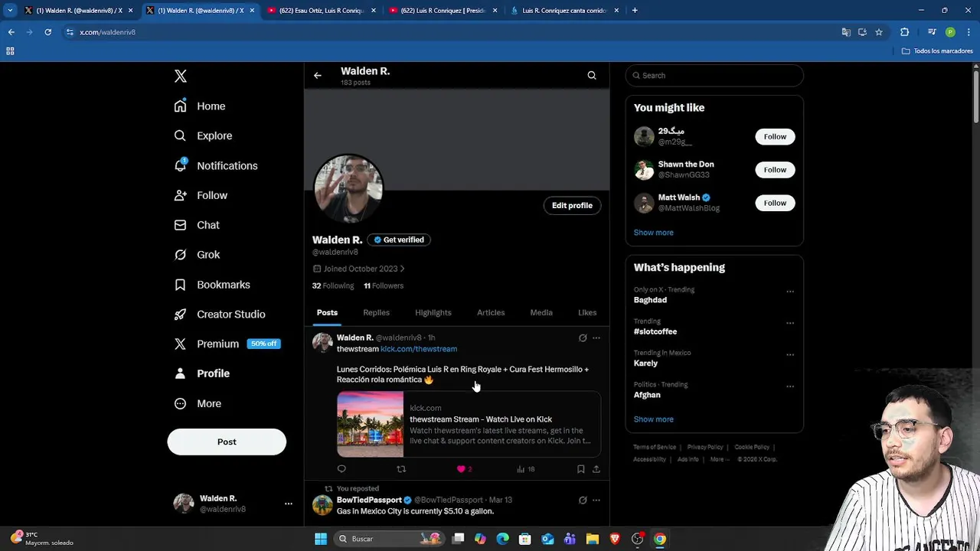Show more suggested accounts
Image resolution: width=980 pixels, height=551 pixels.
pyautogui.click(x=654, y=233)
